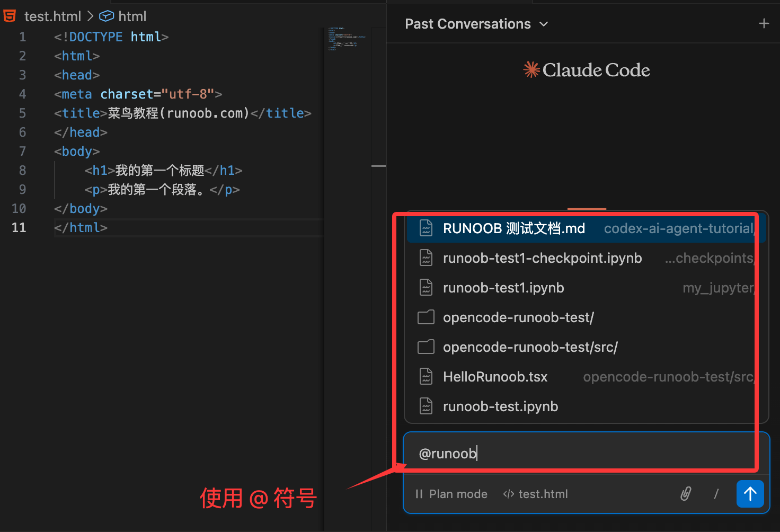
Task: Start a new conversation with plus icon
Action: coord(764,23)
